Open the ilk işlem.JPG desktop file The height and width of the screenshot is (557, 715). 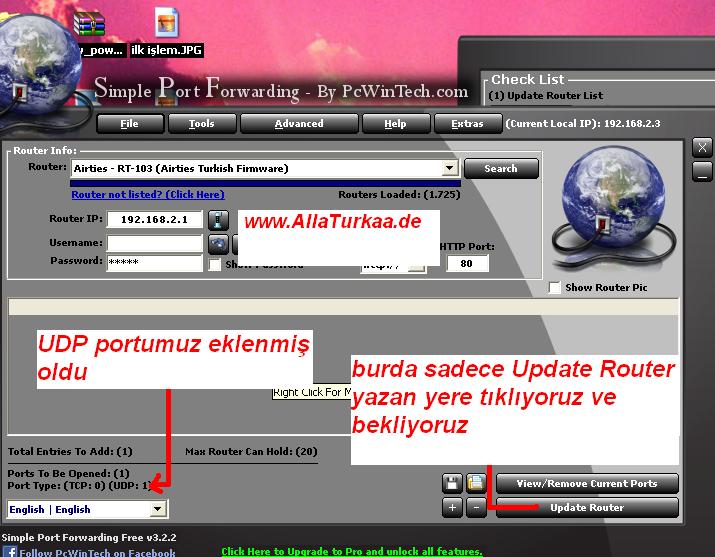click(x=167, y=31)
